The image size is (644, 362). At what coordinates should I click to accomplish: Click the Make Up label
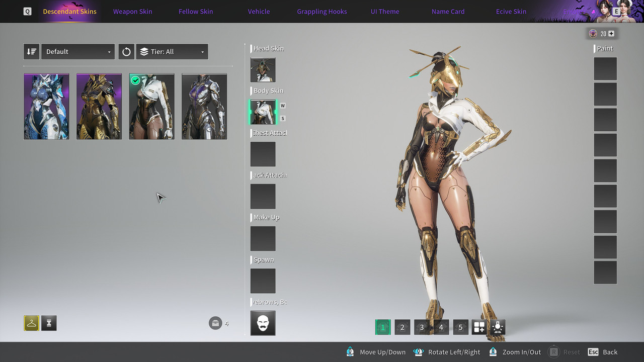pyautogui.click(x=267, y=217)
